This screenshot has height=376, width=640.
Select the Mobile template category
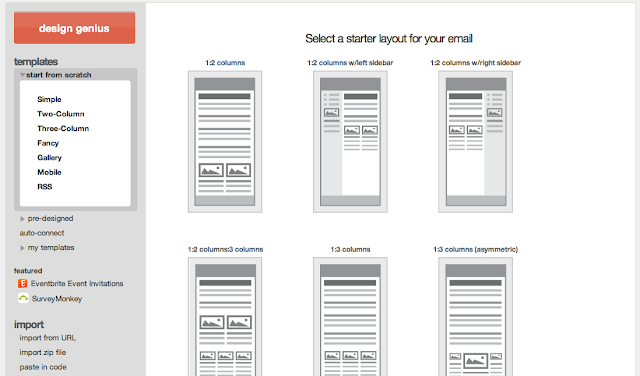click(x=49, y=172)
